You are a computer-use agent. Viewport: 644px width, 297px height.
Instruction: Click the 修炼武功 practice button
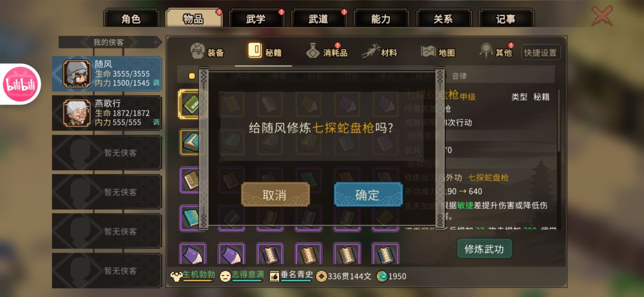pyautogui.click(x=484, y=249)
